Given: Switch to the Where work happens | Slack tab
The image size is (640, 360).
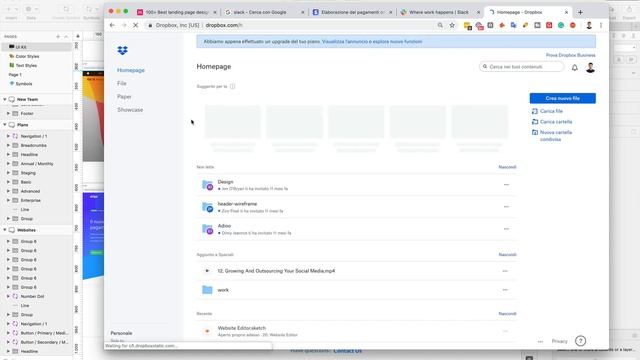Looking at the screenshot, I should click(439, 12).
